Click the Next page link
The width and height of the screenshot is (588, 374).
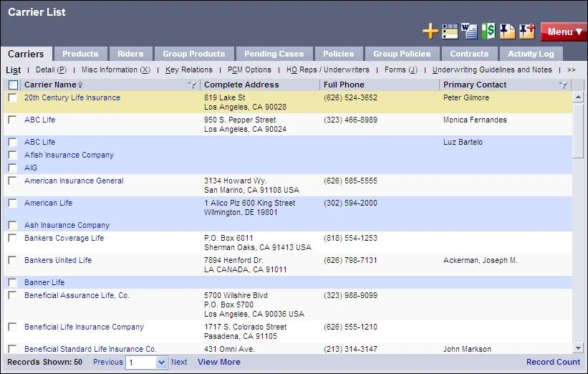coord(179,362)
